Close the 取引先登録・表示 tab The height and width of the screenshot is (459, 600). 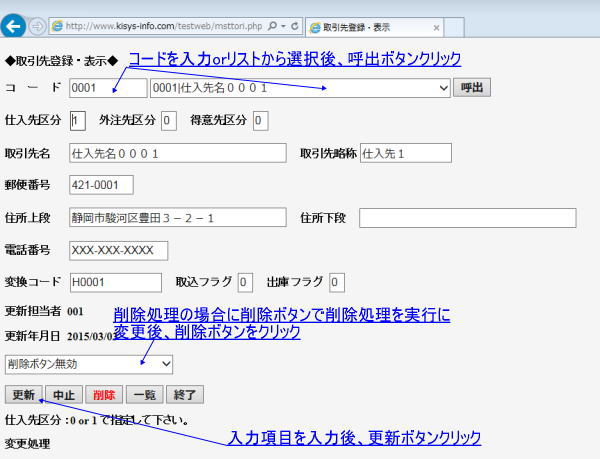436,26
